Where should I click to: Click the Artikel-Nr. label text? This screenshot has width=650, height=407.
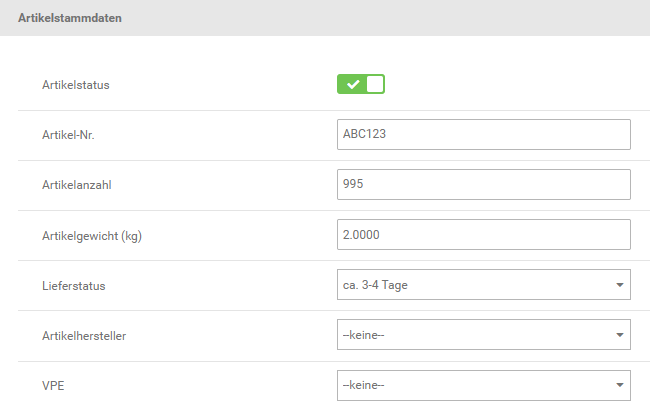pyautogui.click(x=68, y=135)
